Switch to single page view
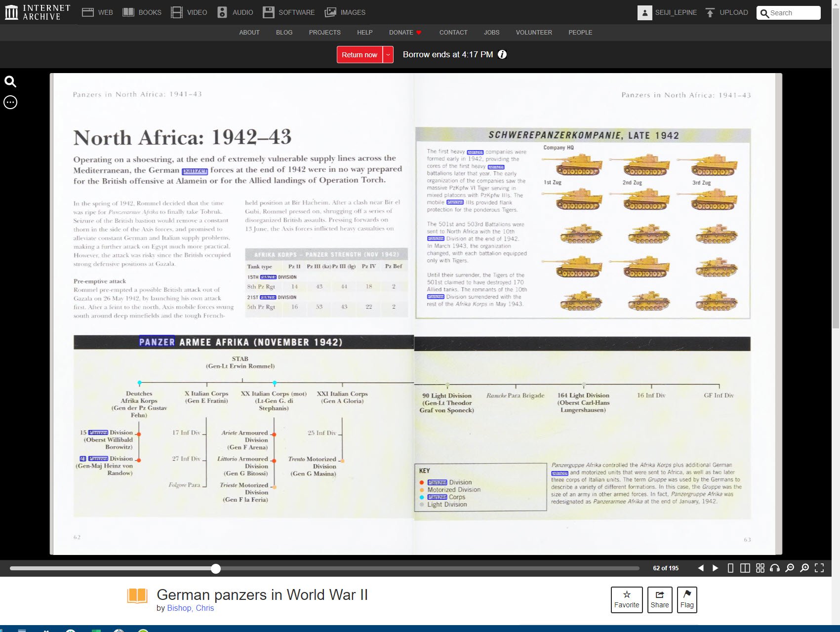840x632 pixels. coord(730,568)
